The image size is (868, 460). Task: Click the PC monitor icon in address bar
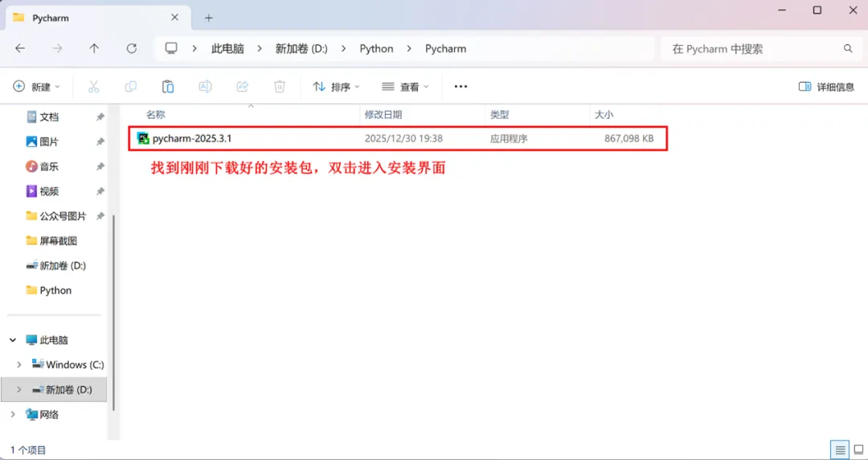(171, 48)
